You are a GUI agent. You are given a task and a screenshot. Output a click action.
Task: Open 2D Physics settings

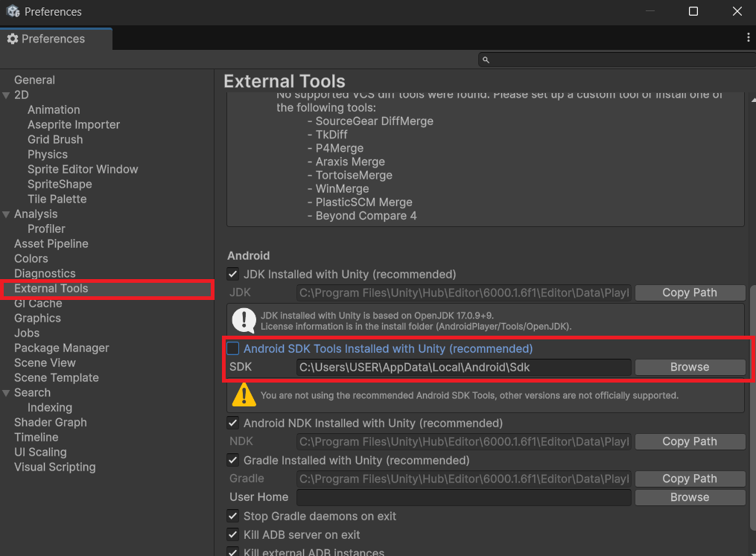click(47, 155)
